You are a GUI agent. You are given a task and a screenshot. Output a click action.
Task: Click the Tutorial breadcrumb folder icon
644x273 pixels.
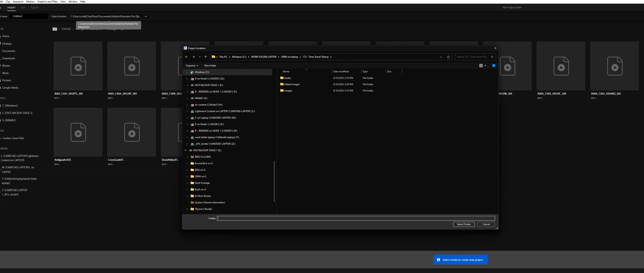click(x=55, y=29)
